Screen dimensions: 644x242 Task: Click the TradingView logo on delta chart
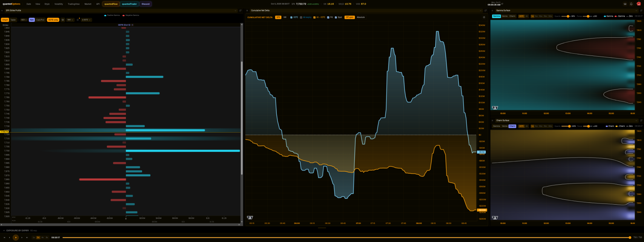(250, 217)
